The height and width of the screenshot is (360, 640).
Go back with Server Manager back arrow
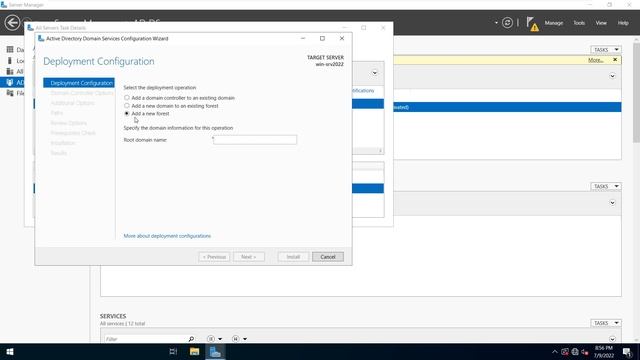pyautogui.click(x=12, y=22)
